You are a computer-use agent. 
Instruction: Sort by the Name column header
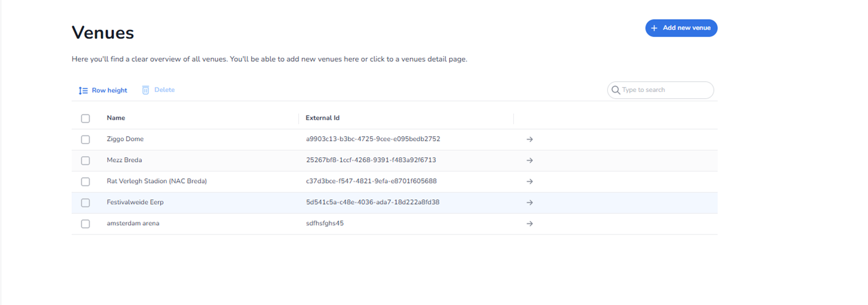tap(116, 118)
